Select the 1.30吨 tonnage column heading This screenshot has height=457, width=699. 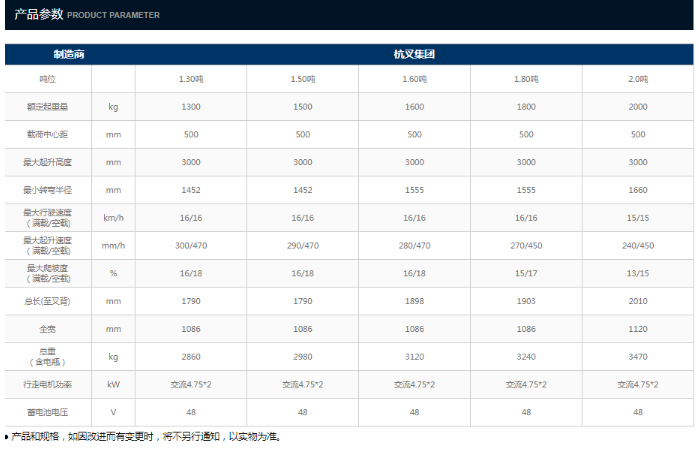pos(191,79)
